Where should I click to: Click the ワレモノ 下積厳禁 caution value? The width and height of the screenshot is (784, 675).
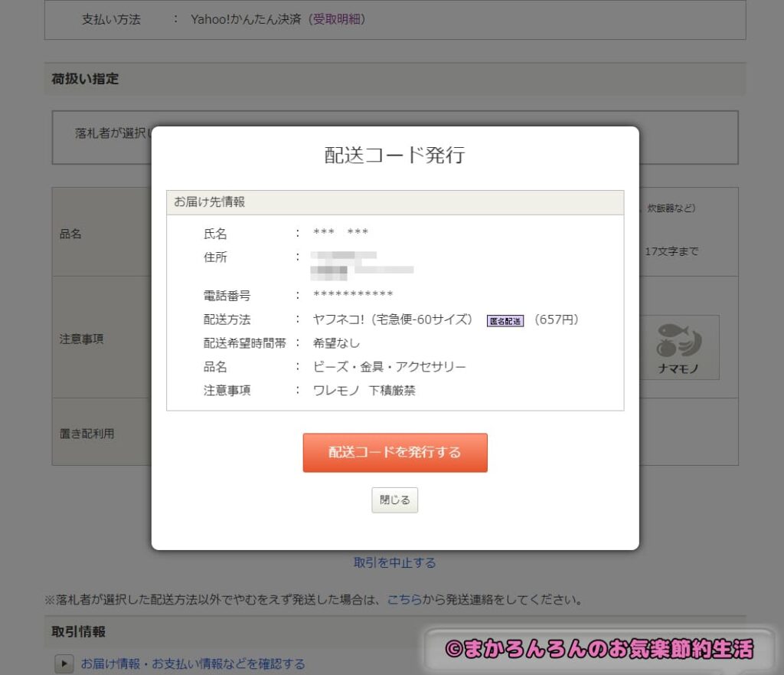click(x=364, y=390)
